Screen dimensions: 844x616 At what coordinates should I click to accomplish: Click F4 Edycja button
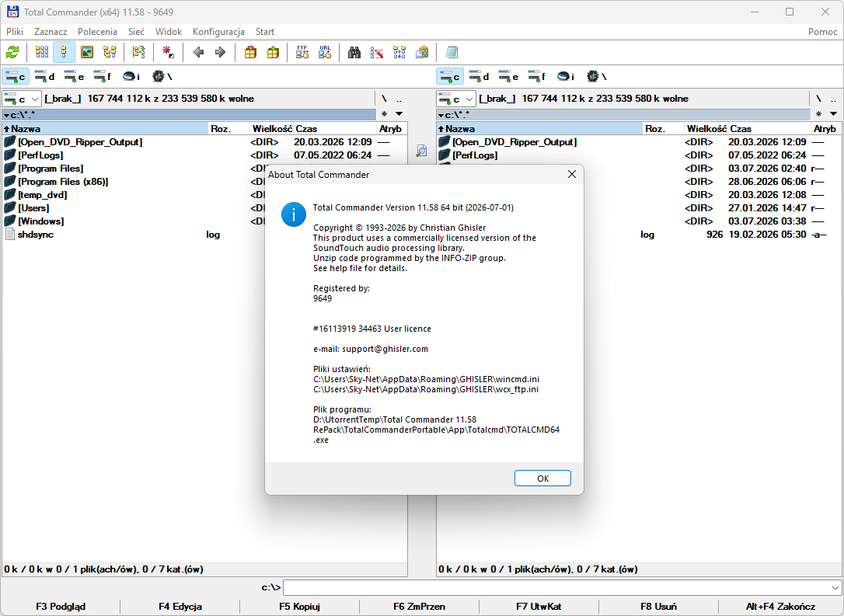(x=180, y=607)
